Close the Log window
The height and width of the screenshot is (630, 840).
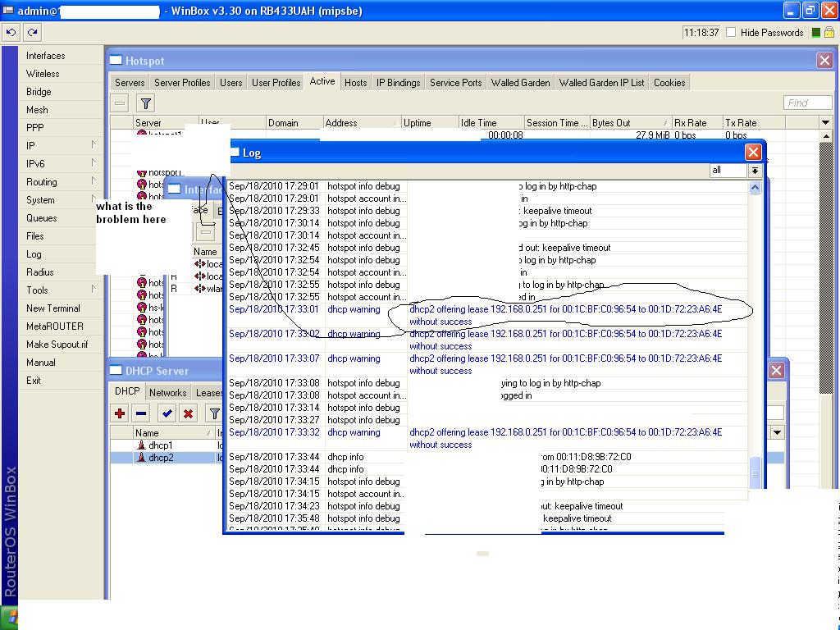[x=753, y=152]
